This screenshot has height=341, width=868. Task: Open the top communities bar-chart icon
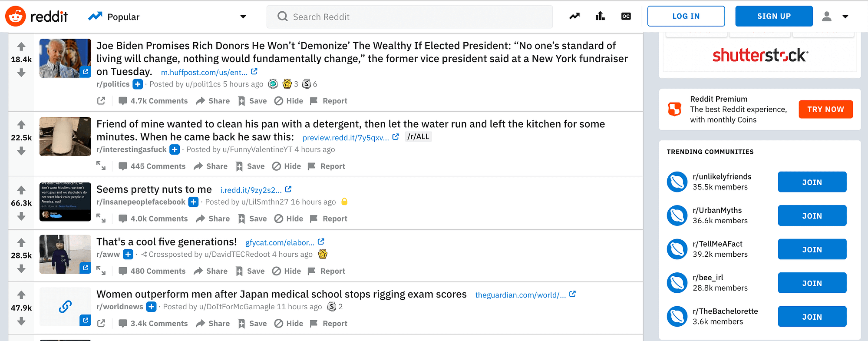(x=600, y=17)
